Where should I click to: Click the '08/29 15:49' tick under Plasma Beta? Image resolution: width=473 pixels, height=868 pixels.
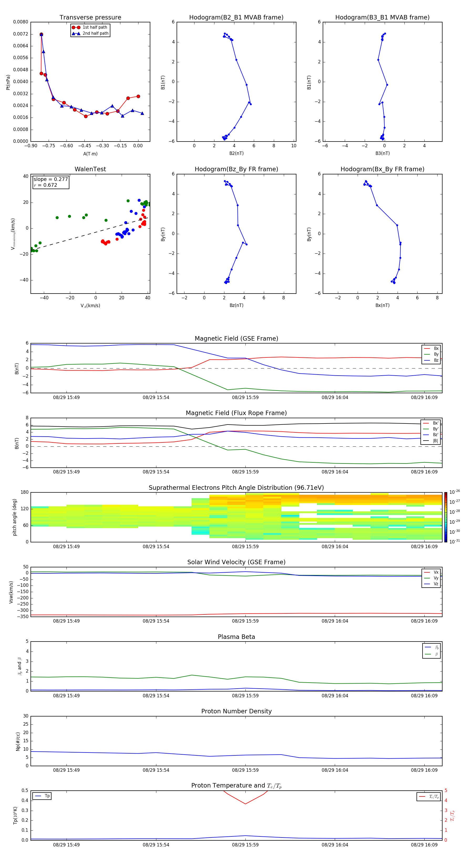[x=66, y=696]
